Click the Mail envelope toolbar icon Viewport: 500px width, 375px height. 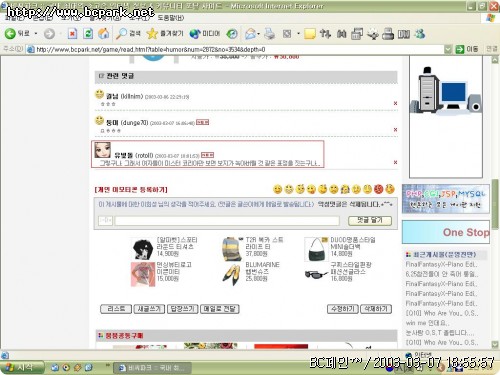tap(250, 34)
